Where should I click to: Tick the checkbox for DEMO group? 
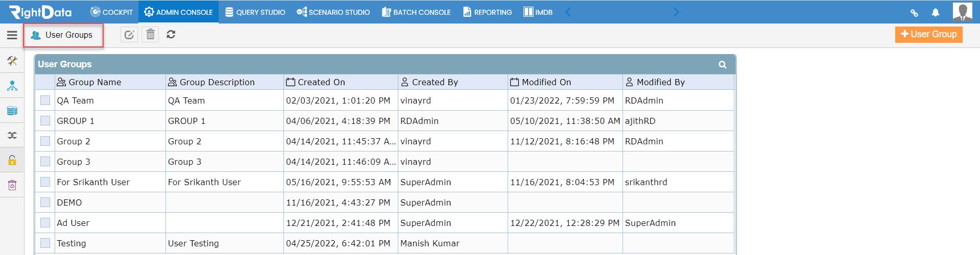[45, 202]
